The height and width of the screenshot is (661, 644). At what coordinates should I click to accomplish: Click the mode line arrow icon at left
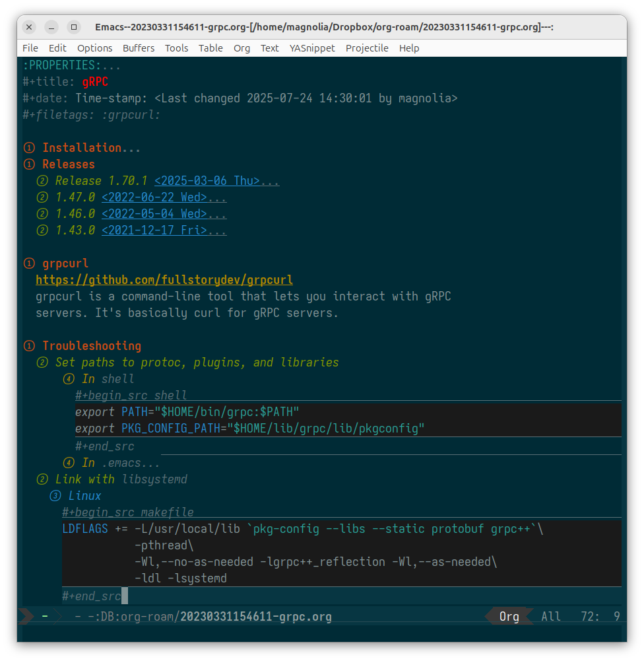(25, 616)
